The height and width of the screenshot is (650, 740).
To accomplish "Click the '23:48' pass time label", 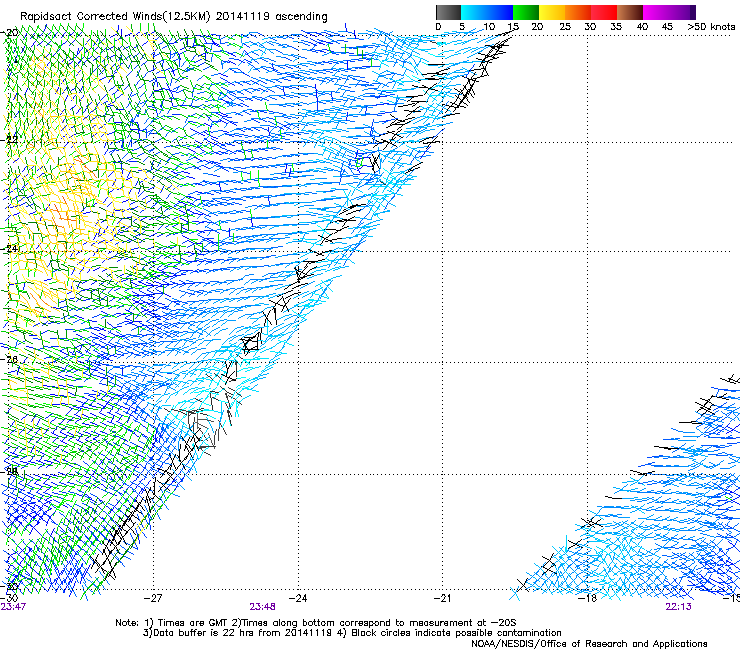I will click(262, 607).
